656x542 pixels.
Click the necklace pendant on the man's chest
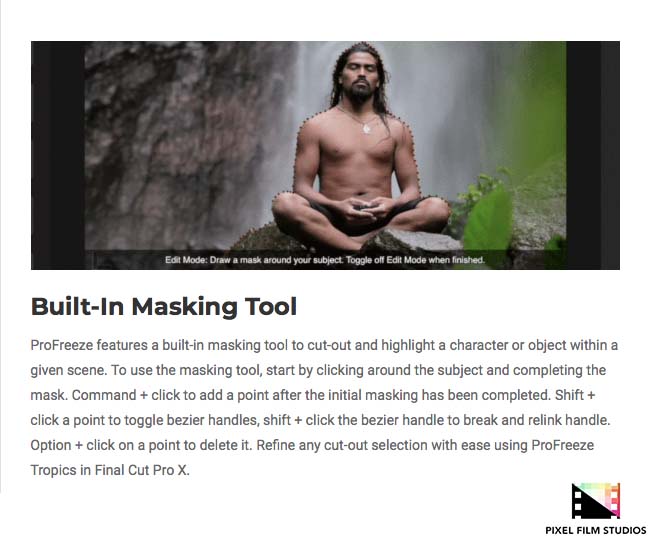367,128
